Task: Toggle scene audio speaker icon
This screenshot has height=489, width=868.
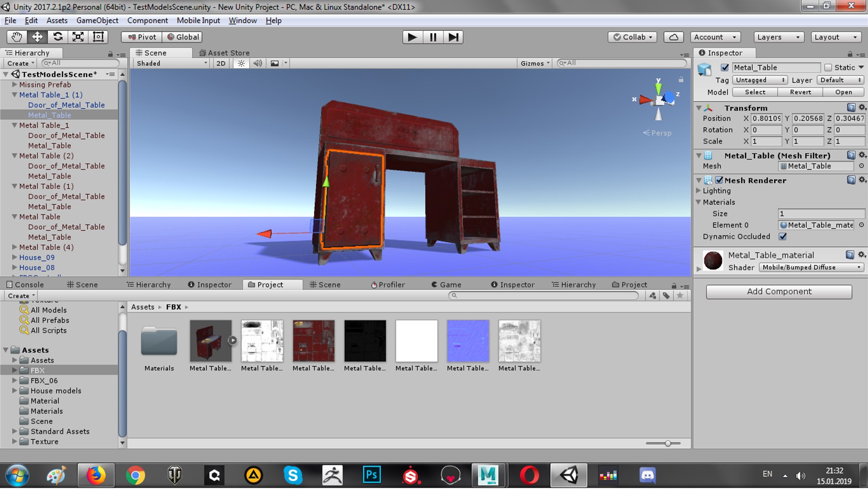Action: tap(257, 63)
